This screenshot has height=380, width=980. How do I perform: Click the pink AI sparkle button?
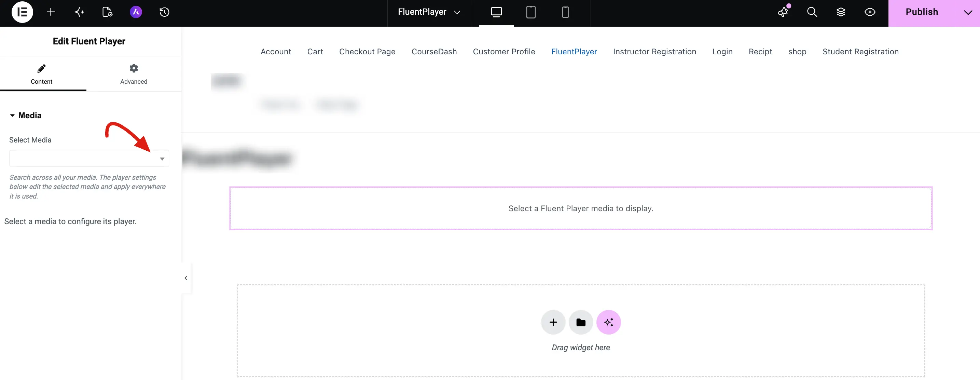tap(608, 322)
